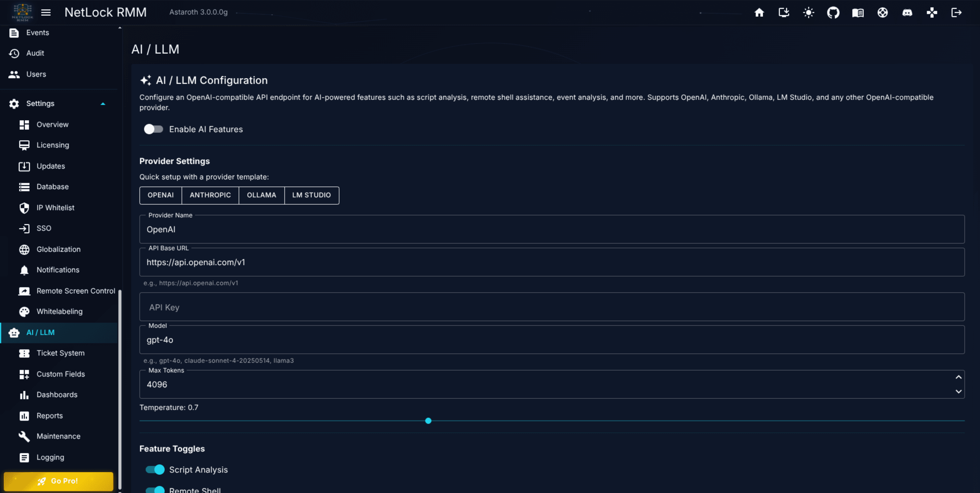Image resolution: width=980 pixels, height=493 pixels.
Task: Open Updates settings
Action: (x=59, y=166)
